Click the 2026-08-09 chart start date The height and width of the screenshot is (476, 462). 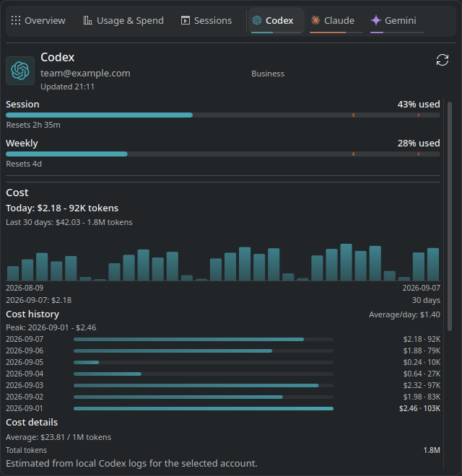coord(25,288)
